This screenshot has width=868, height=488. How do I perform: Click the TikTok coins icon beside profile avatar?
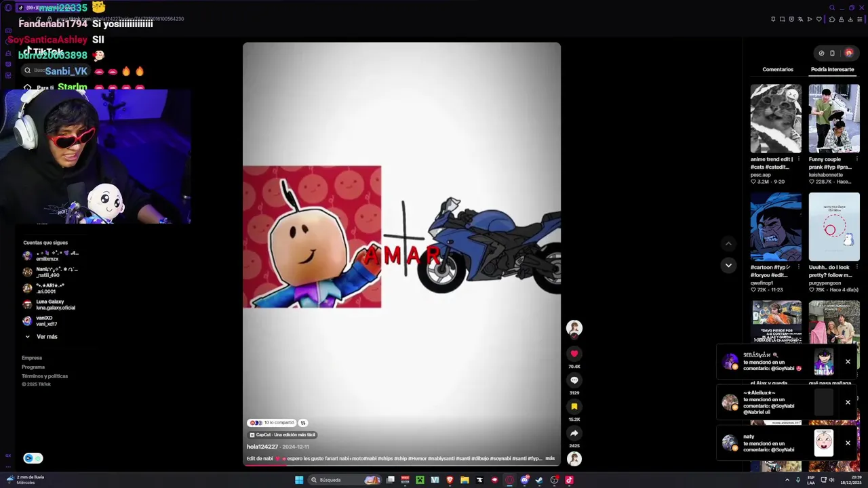coord(821,53)
